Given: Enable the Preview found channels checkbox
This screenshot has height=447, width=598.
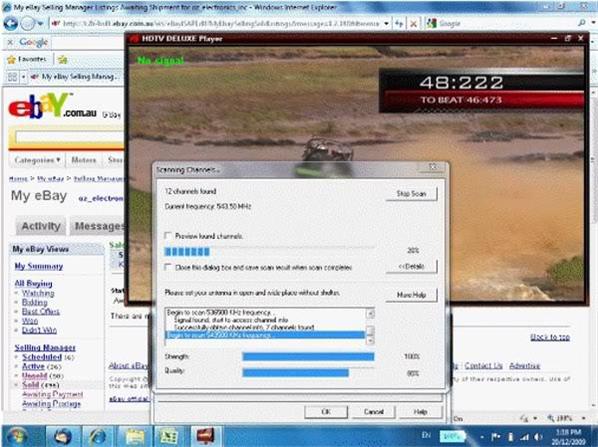Looking at the screenshot, I should pyautogui.click(x=167, y=236).
